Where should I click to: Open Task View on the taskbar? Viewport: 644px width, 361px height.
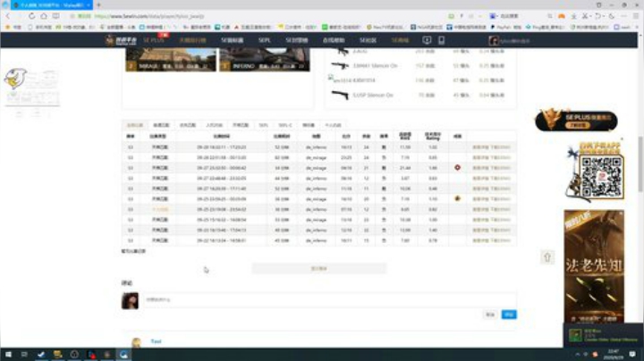[x=24, y=355]
